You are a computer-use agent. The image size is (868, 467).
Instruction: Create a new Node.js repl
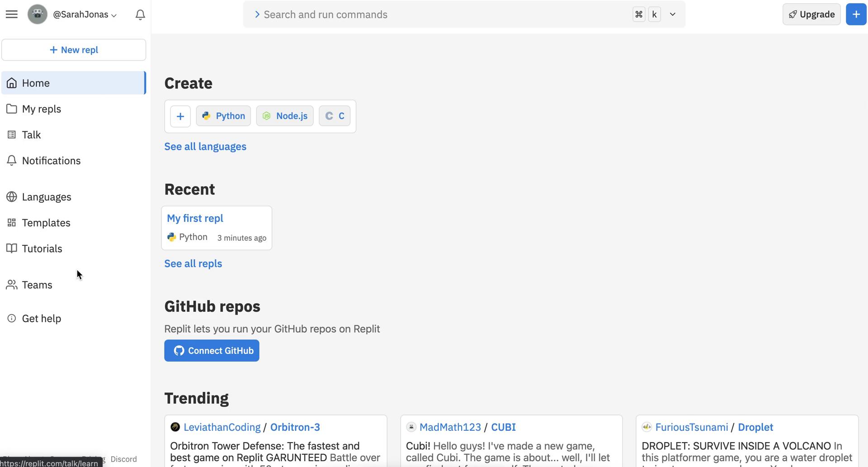pyautogui.click(x=284, y=116)
